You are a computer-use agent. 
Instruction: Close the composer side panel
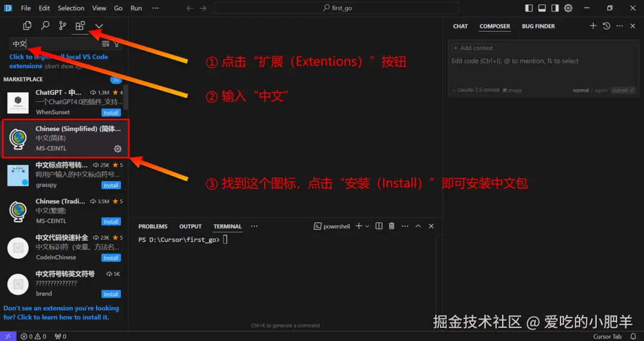tap(633, 26)
